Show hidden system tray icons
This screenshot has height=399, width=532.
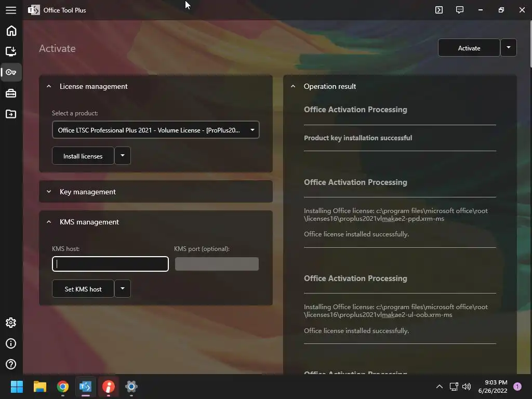click(x=440, y=387)
